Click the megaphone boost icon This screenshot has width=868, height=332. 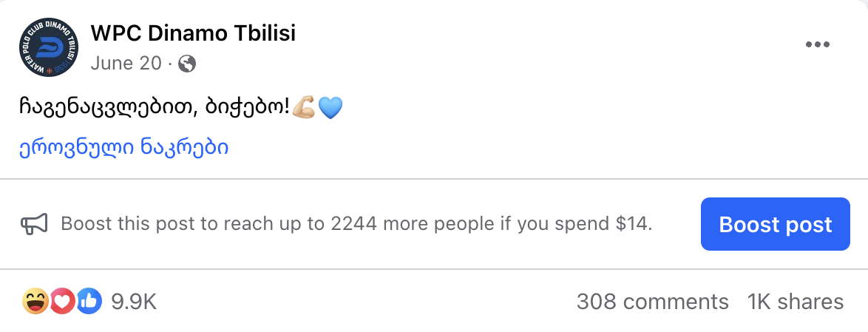[x=34, y=223]
